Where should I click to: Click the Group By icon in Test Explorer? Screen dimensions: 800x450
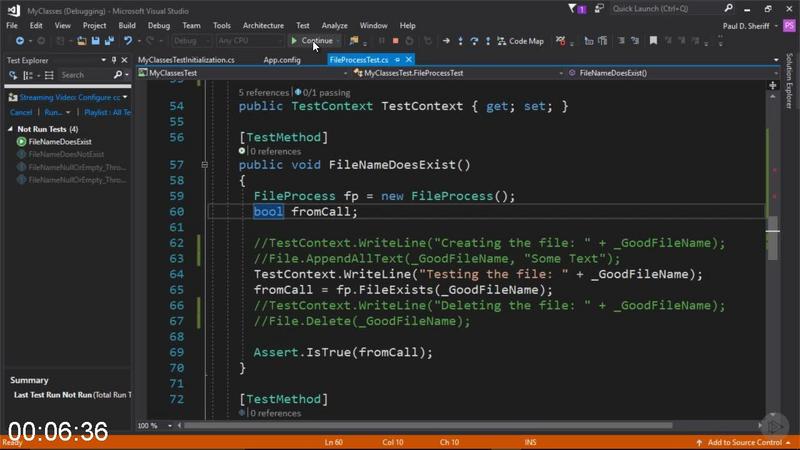28,75
